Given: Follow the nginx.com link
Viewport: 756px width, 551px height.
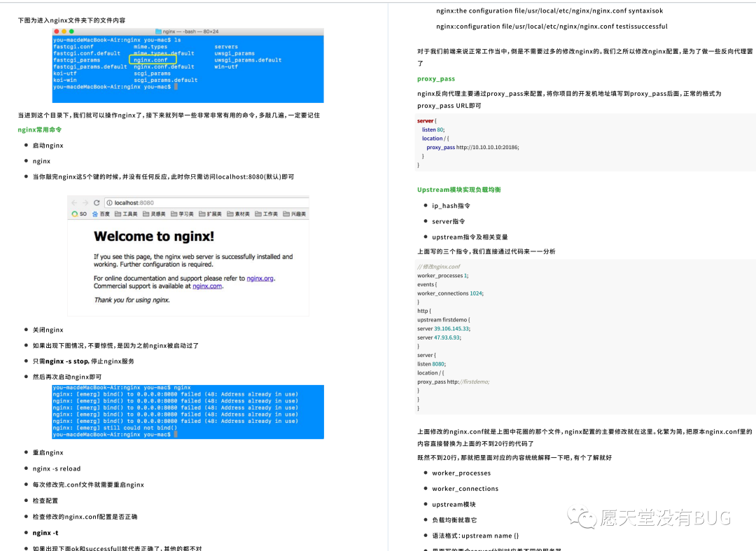Looking at the screenshot, I should pos(207,286).
